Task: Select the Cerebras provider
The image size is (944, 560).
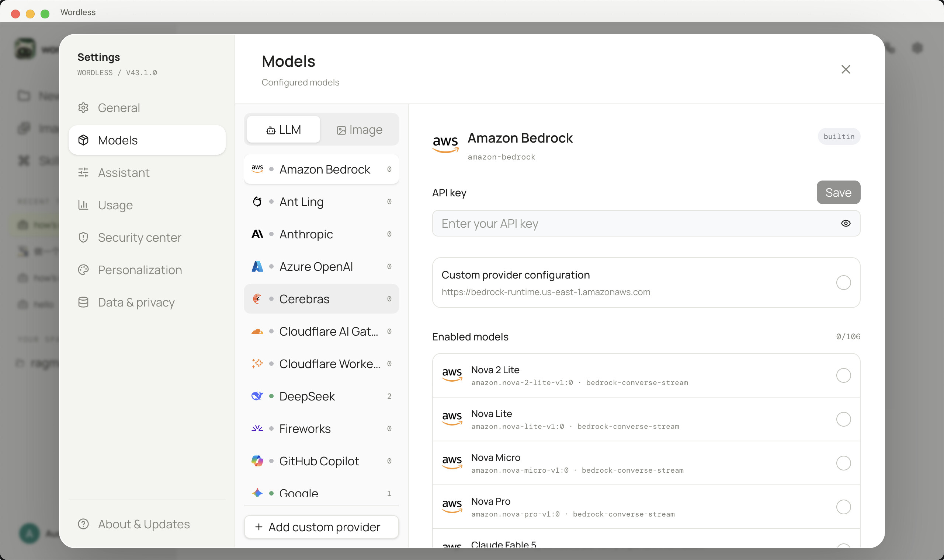Action: pos(321,299)
